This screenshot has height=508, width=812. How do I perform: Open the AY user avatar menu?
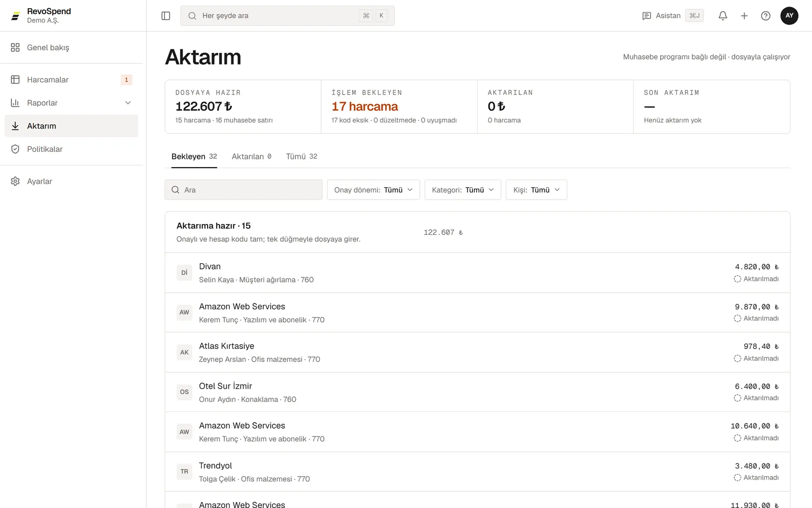click(x=789, y=16)
